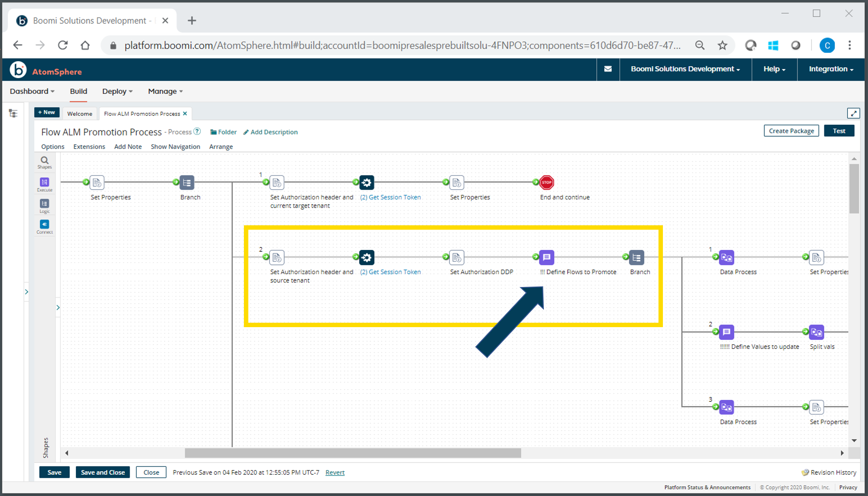
Task: Select the Define Flows to Promote message shape
Action: coord(546,257)
